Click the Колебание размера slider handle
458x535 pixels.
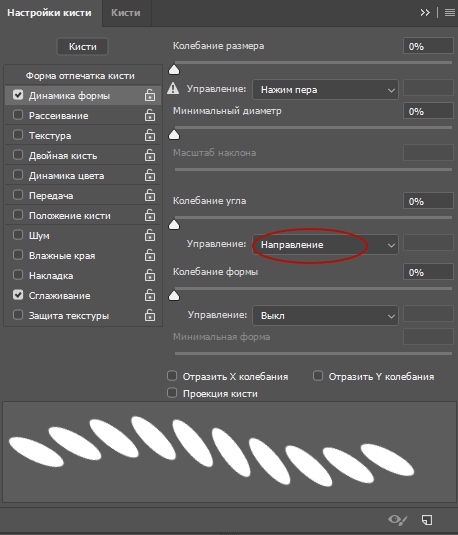tap(174, 70)
